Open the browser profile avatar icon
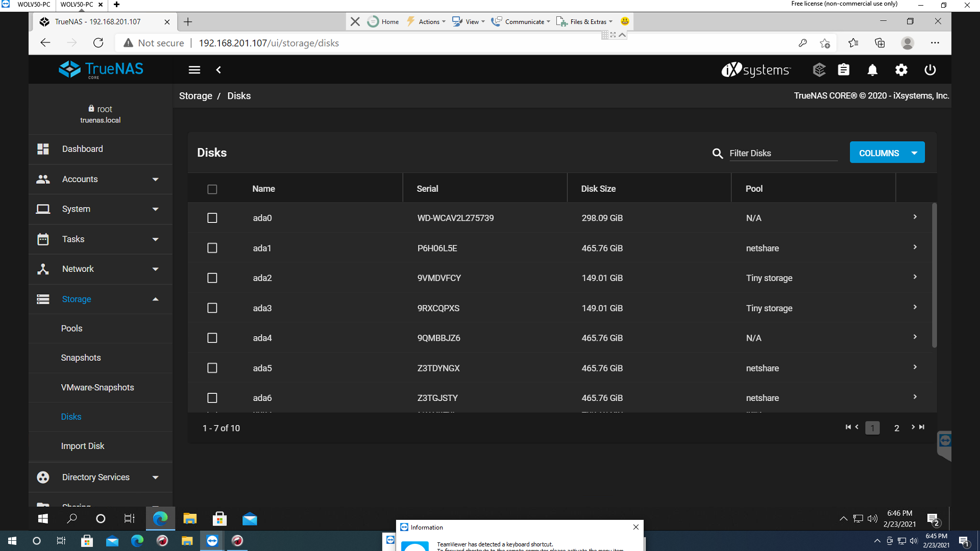Viewport: 980px width, 551px height. point(908,43)
